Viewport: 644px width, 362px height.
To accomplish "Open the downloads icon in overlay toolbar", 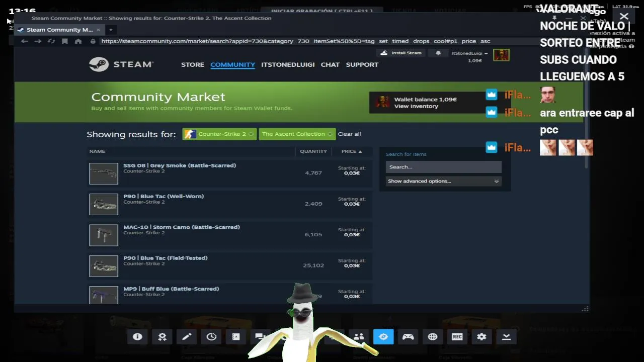I will 506,337.
